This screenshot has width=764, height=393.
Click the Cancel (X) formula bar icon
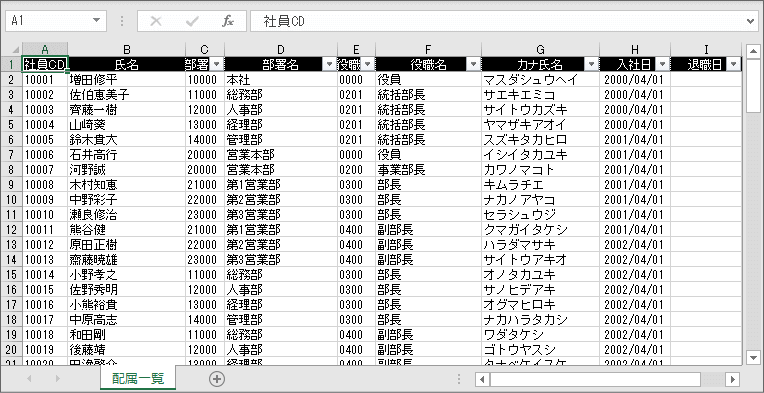[156, 21]
